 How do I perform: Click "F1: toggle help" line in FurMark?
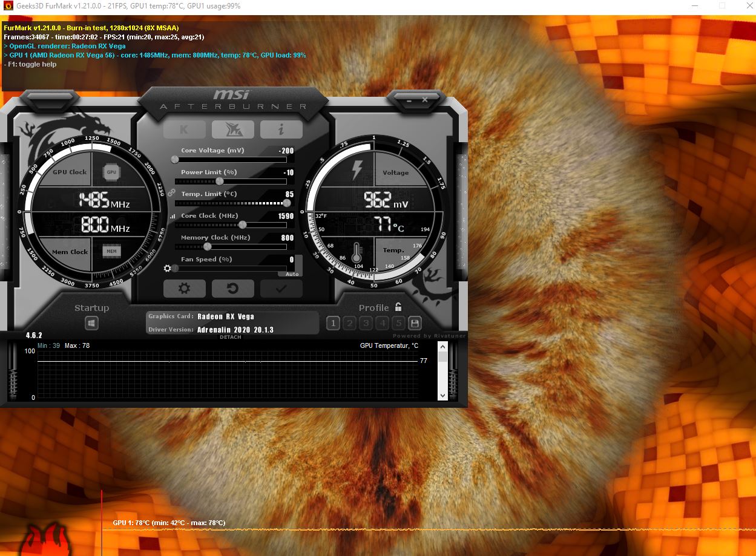point(30,64)
